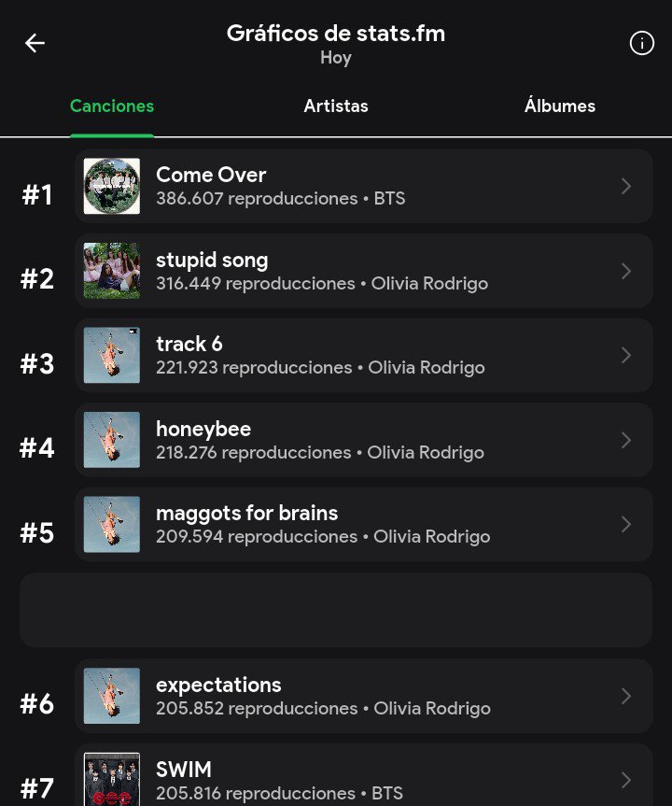Tap the back arrow icon
Screen dimensions: 672x806
click(x=35, y=43)
